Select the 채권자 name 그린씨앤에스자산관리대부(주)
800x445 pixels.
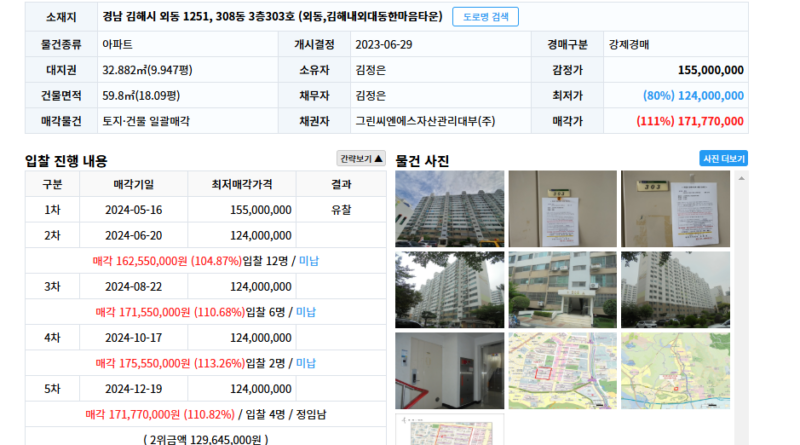point(425,121)
